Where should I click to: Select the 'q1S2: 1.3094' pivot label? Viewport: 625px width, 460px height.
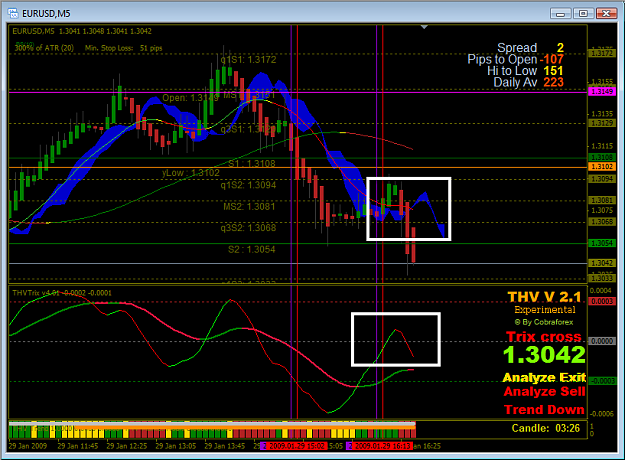coord(248,185)
